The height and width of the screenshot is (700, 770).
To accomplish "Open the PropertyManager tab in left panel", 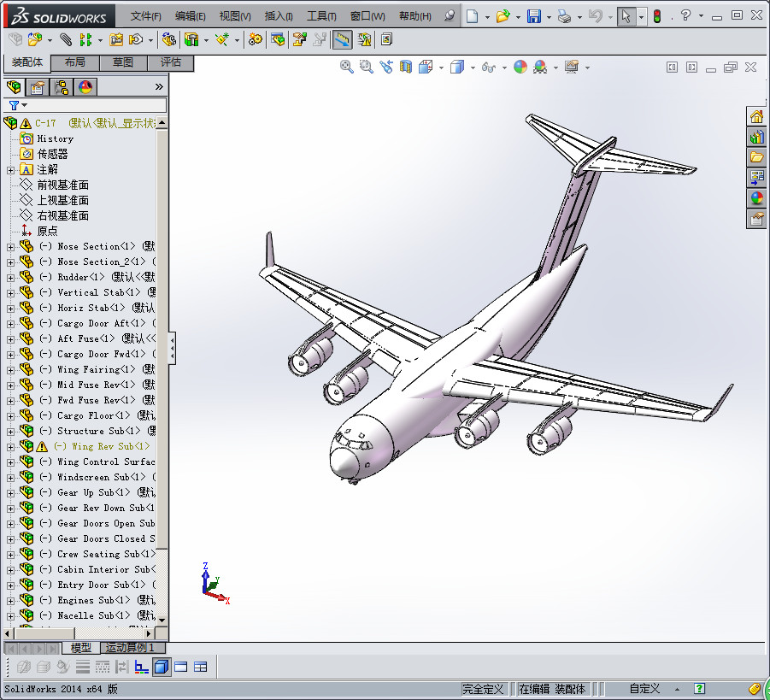I will (x=37, y=86).
